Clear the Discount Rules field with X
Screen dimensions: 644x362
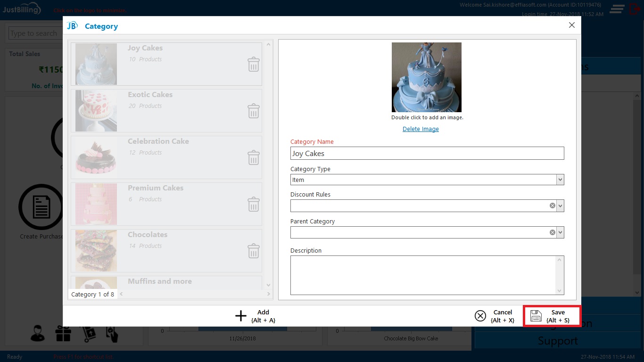click(552, 206)
